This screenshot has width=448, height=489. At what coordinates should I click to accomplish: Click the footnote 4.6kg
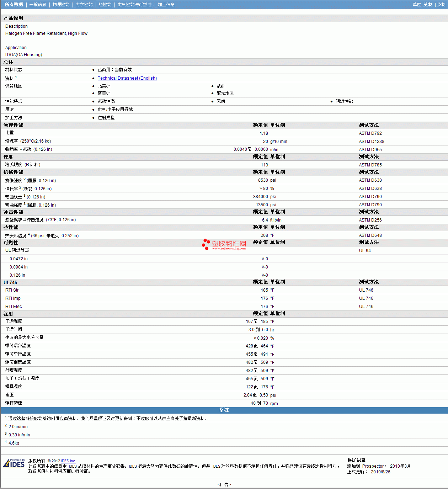pos(14,443)
